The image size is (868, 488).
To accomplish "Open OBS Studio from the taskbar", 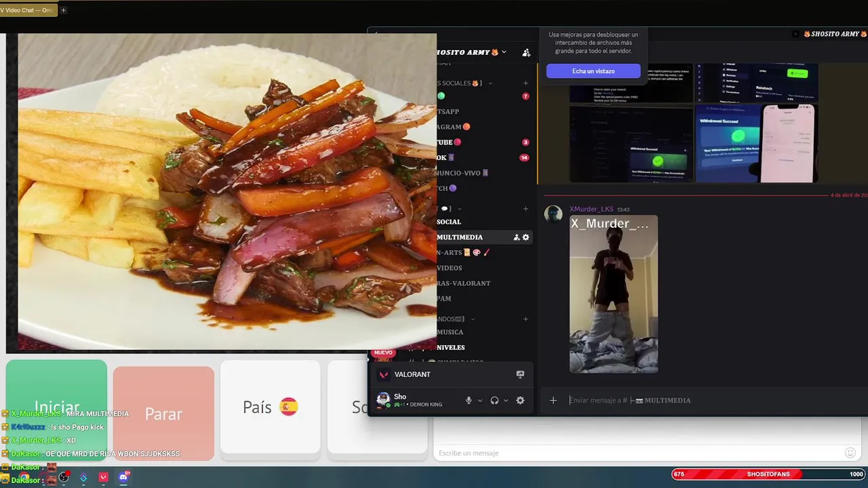I will pos(64,477).
